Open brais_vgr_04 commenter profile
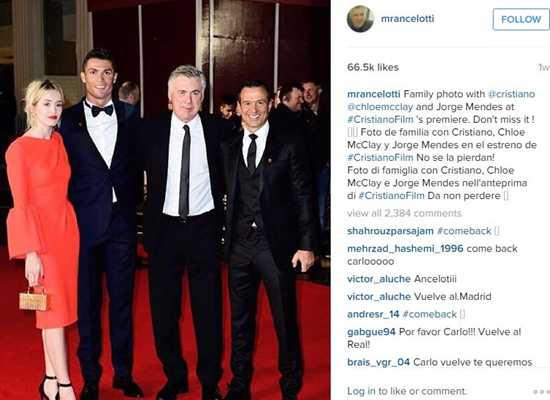Viewport: 550px width, 400px height. coord(378,362)
